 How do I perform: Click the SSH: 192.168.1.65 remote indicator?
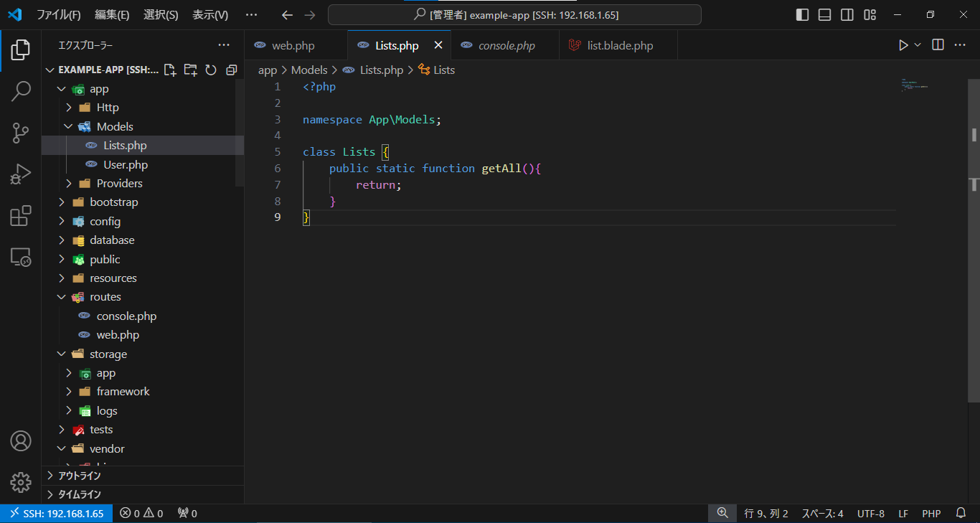pyautogui.click(x=57, y=514)
